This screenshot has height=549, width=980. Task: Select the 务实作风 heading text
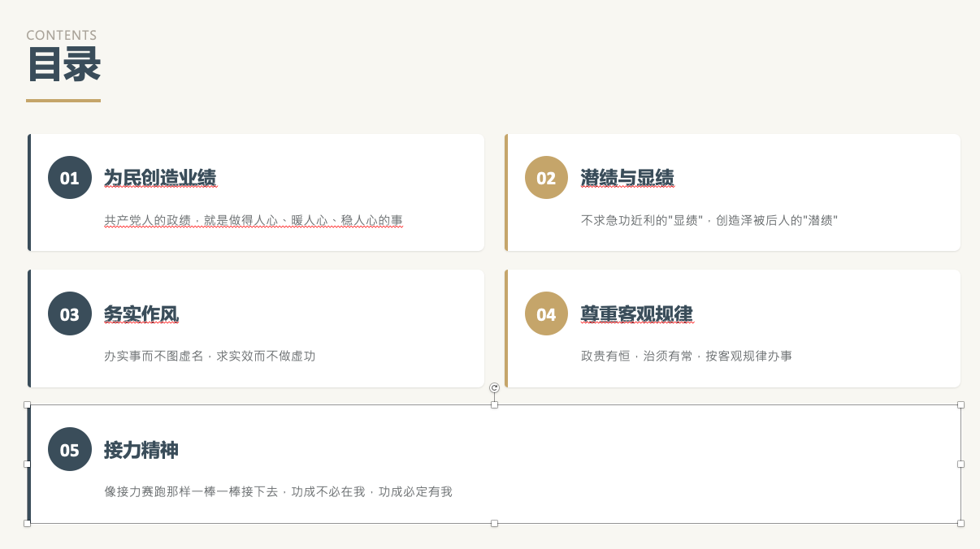[141, 313]
